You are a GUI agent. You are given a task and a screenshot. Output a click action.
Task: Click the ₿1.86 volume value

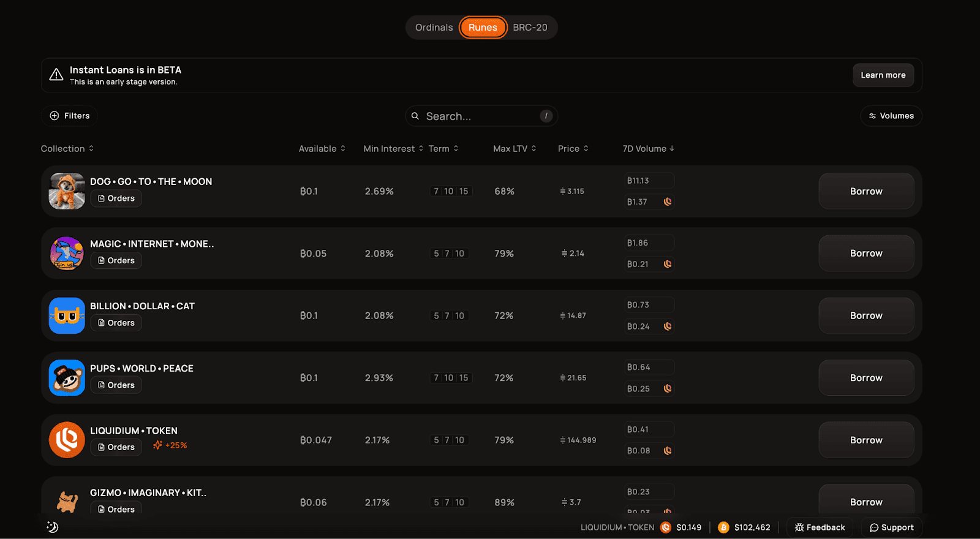tap(638, 243)
